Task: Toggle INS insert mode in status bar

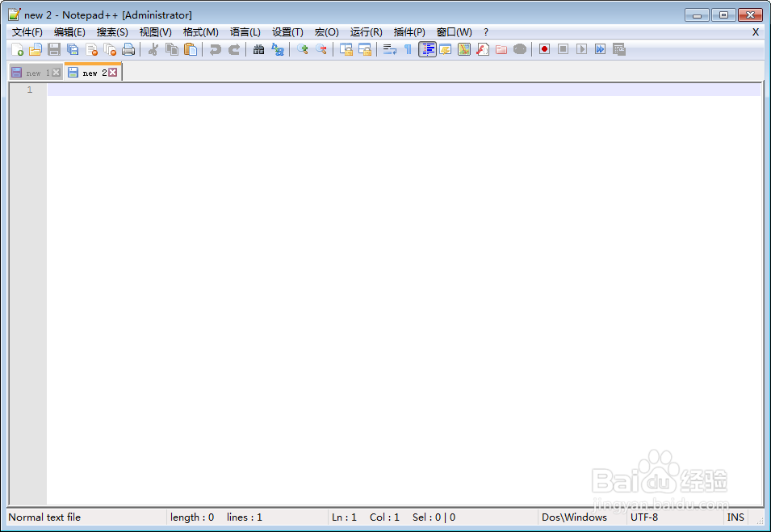Action: [x=735, y=517]
